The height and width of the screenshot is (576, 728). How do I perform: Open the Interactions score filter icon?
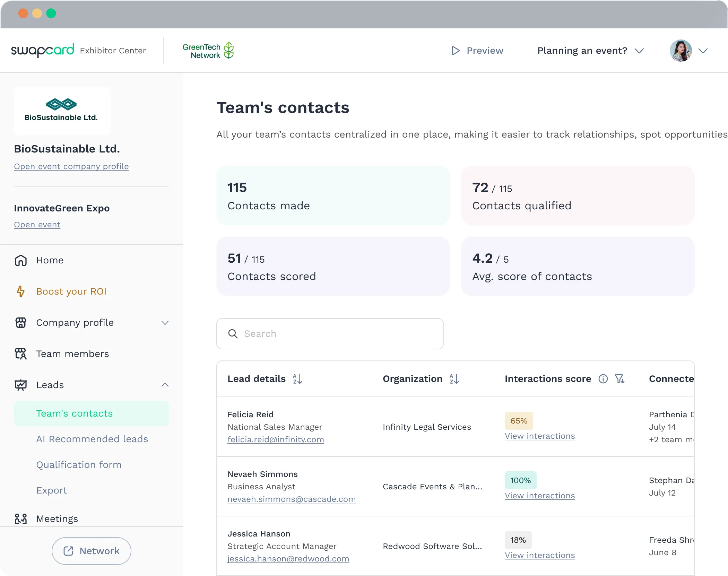(620, 379)
